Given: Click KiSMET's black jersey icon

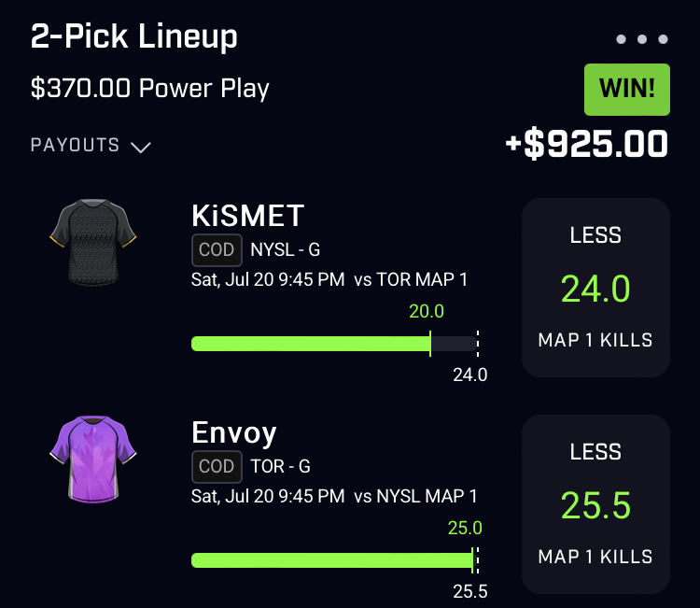Looking at the screenshot, I should [x=92, y=243].
